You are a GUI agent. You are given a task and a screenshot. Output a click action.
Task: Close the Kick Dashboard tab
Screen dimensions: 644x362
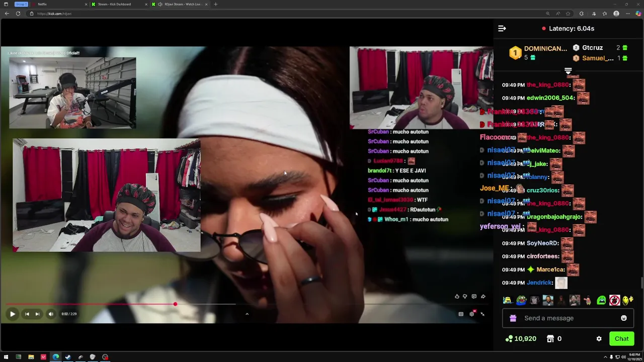[x=146, y=4]
